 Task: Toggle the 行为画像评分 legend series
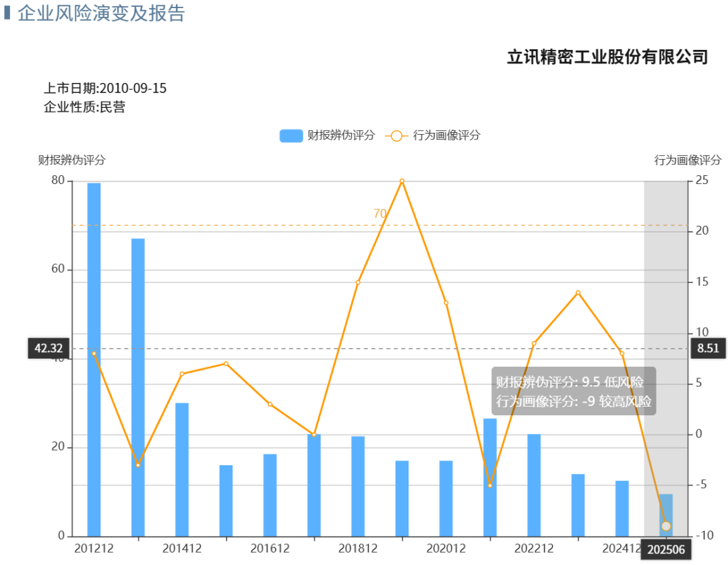433,136
